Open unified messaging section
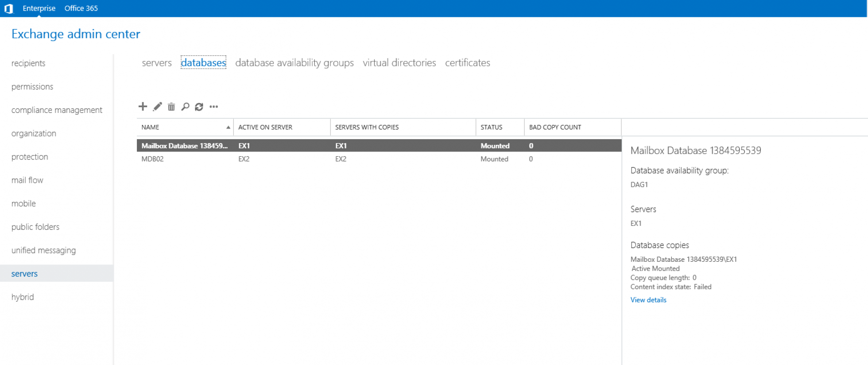 point(43,251)
